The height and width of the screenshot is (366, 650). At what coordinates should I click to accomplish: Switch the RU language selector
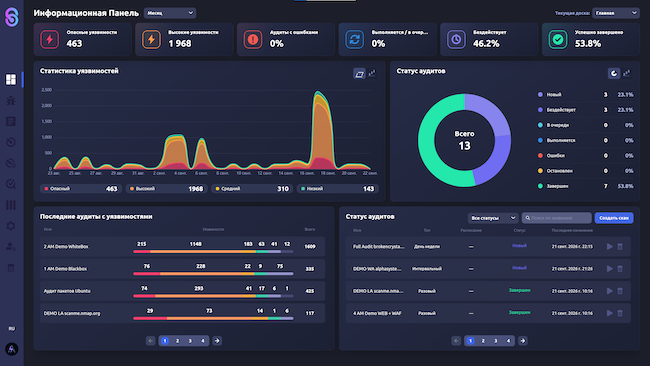[12, 328]
